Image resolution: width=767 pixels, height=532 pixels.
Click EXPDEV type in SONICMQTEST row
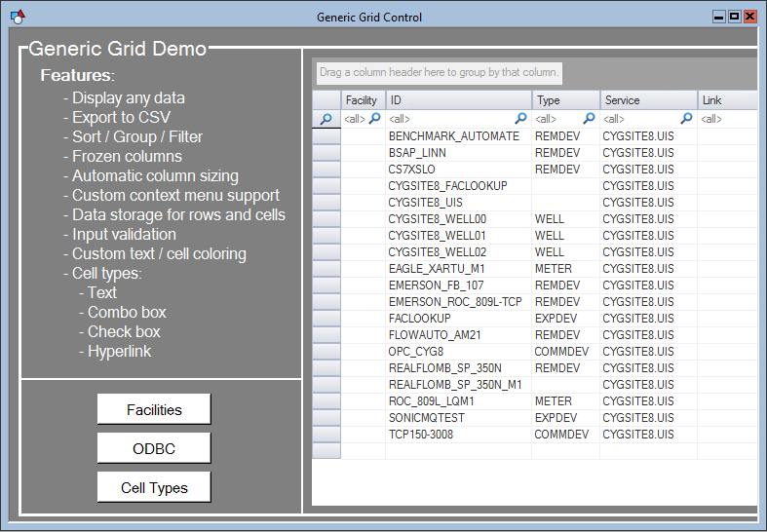point(566,418)
